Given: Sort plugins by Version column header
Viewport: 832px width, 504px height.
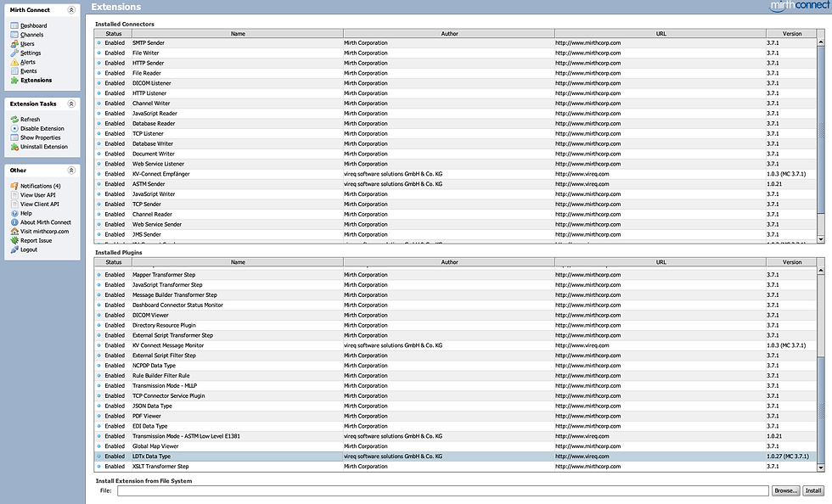Looking at the screenshot, I should click(x=791, y=262).
